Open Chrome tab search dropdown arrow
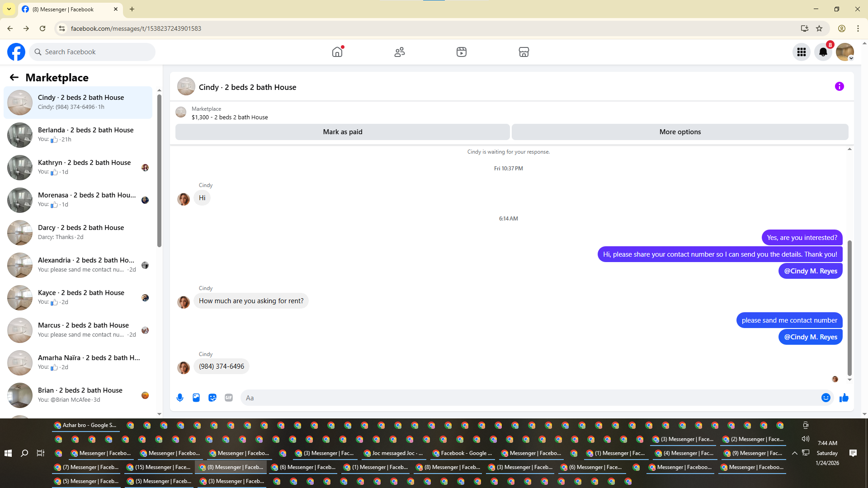 click(x=9, y=9)
